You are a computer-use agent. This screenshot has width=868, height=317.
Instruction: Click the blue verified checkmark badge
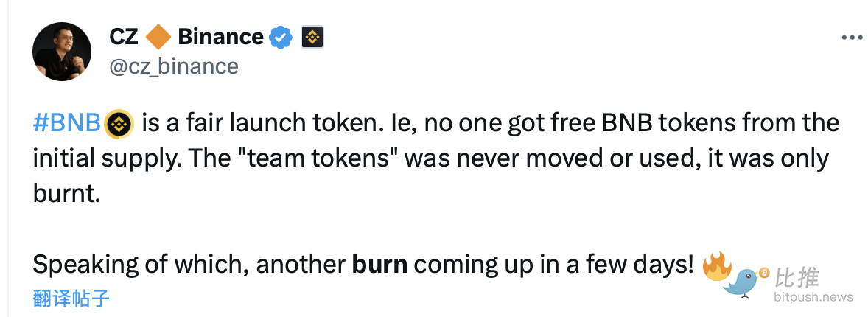[281, 37]
